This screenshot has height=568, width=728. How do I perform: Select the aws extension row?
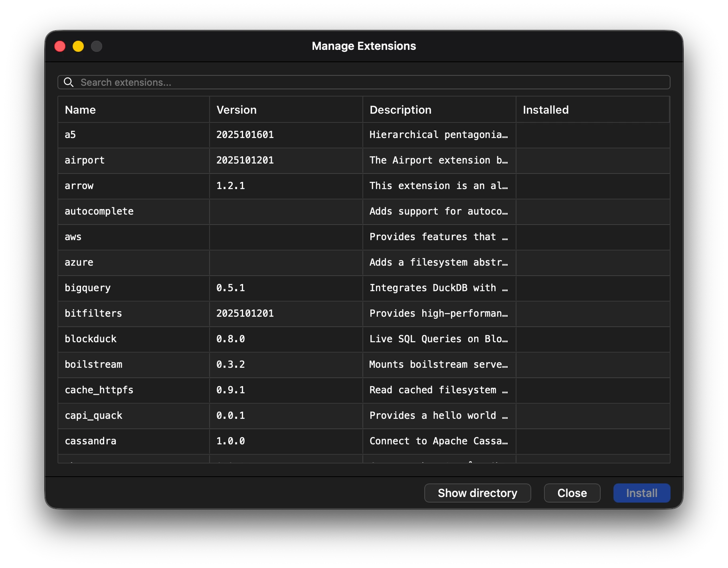pyautogui.click(x=73, y=237)
